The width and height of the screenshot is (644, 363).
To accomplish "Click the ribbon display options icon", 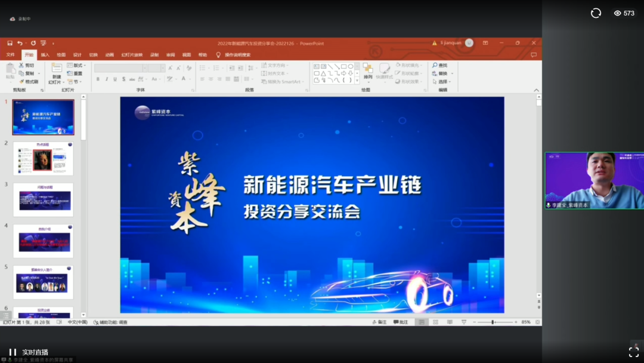I will [x=485, y=43].
